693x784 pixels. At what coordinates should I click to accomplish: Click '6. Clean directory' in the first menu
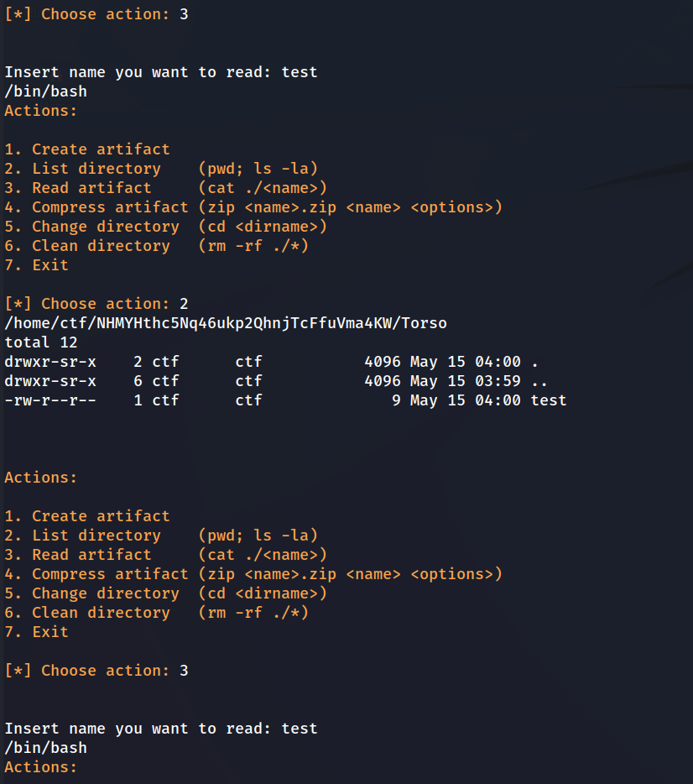[87, 246]
